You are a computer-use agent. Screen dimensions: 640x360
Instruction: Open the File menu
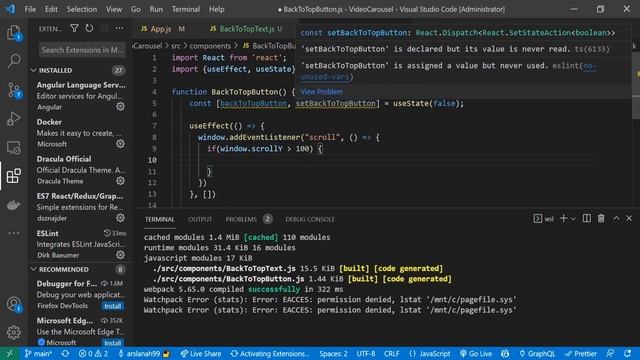(30, 9)
